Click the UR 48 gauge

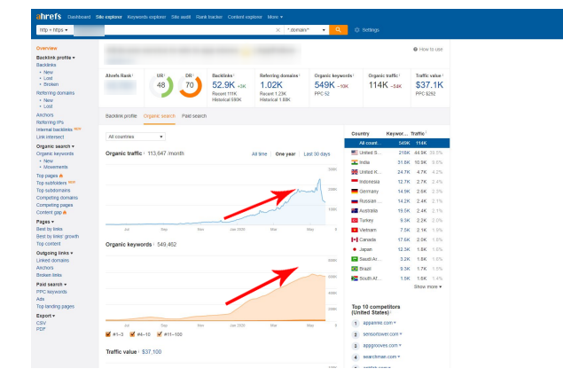[x=160, y=85]
